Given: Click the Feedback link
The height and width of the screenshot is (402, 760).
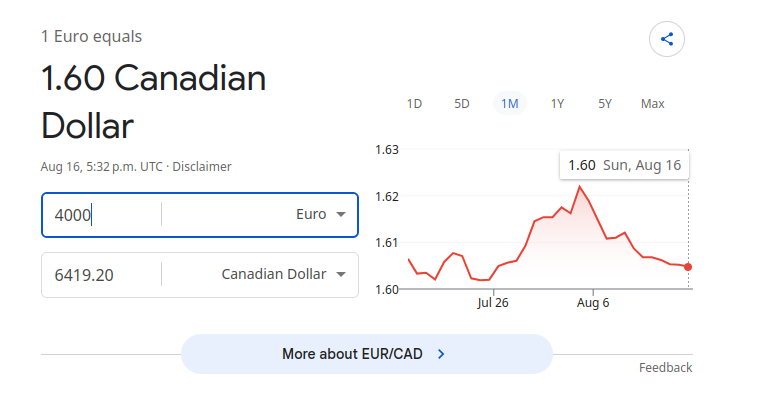Looking at the screenshot, I should 665,368.
